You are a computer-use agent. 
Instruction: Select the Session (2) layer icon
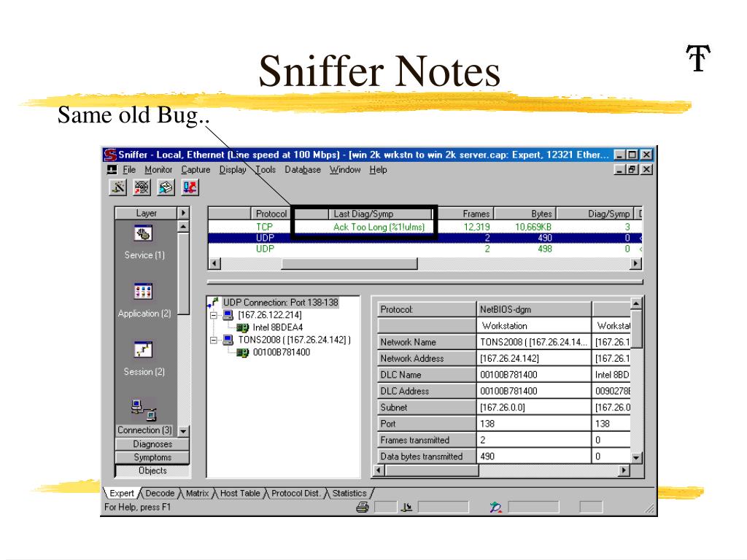[144, 349]
